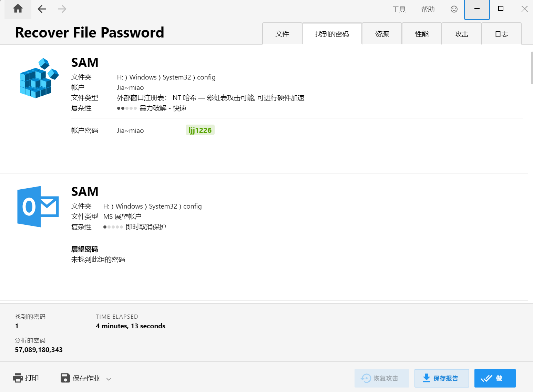
Task: Click the floppy disk 保存作业 icon
Action: [x=65, y=378]
